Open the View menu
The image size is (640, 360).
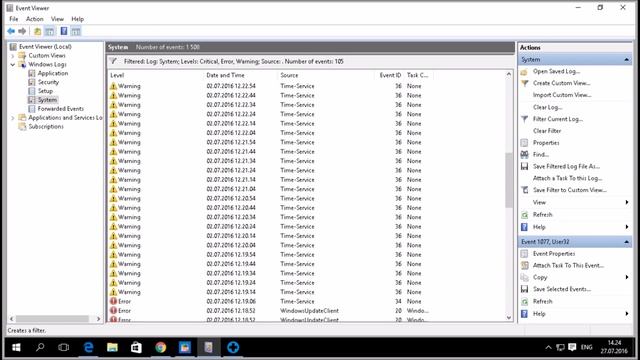point(57,19)
